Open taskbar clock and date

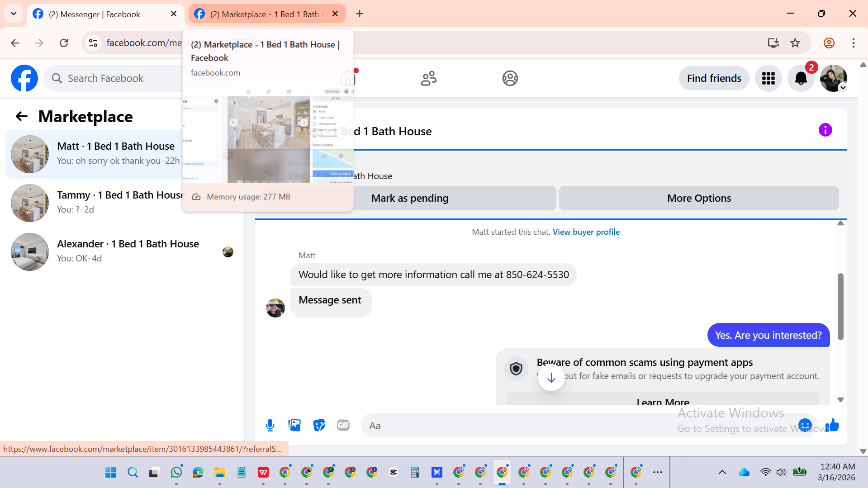coord(837,472)
